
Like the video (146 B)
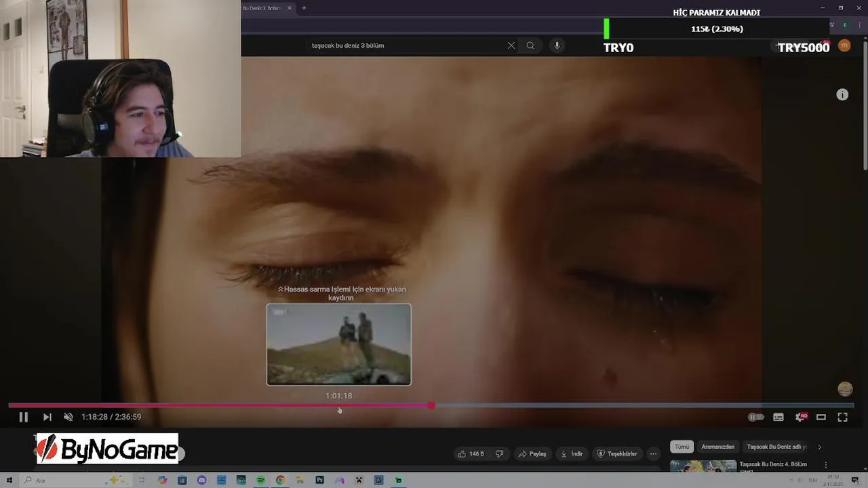pyautogui.click(x=471, y=454)
